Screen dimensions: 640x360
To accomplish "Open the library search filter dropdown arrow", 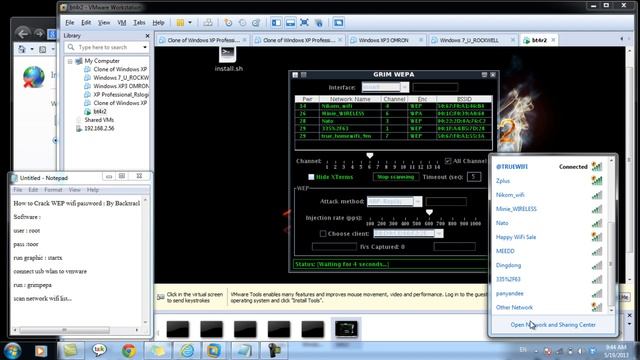I will [x=145, y=47].
